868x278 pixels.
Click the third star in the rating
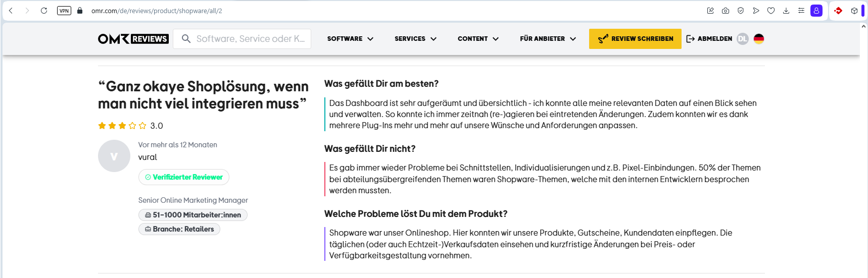coord(122,126)
